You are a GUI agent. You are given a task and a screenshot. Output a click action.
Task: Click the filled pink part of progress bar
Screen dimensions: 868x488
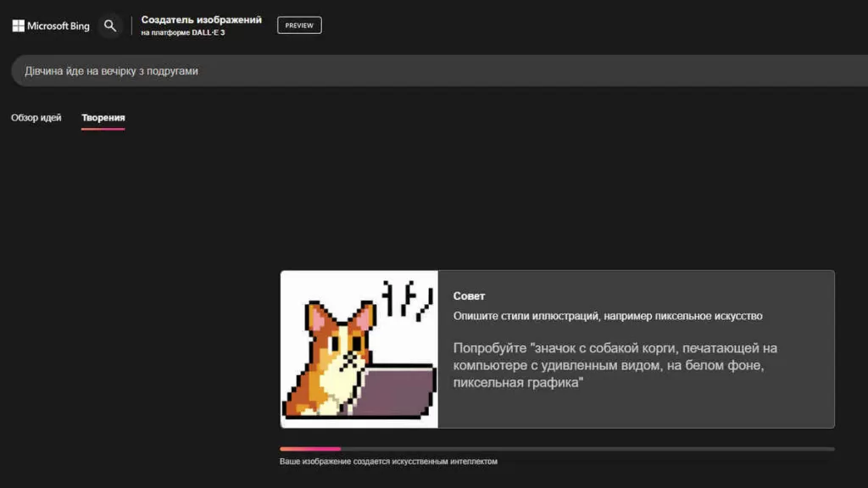309,449
